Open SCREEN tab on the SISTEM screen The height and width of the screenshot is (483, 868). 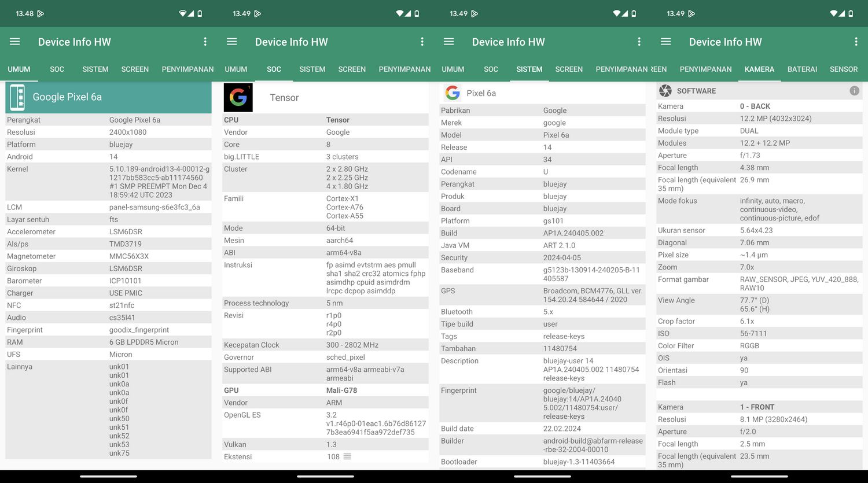coord(569,69)
